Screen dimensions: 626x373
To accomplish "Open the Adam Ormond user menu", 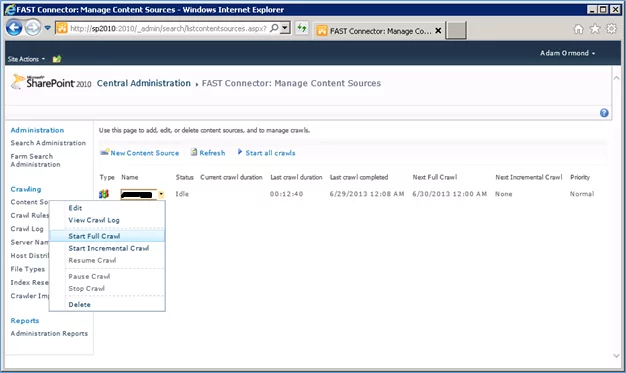I will [x=567, y=53].
